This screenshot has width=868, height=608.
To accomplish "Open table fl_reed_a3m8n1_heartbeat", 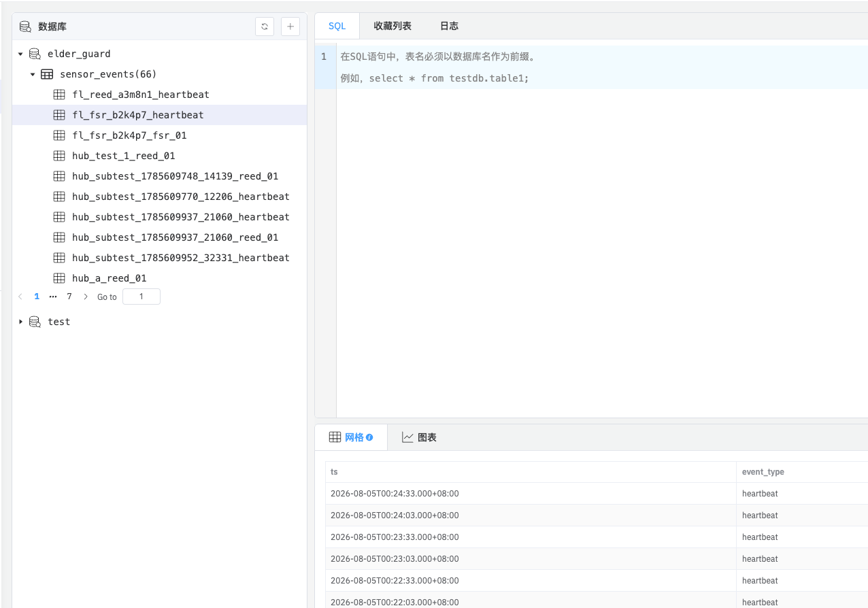I will [141, 95].
